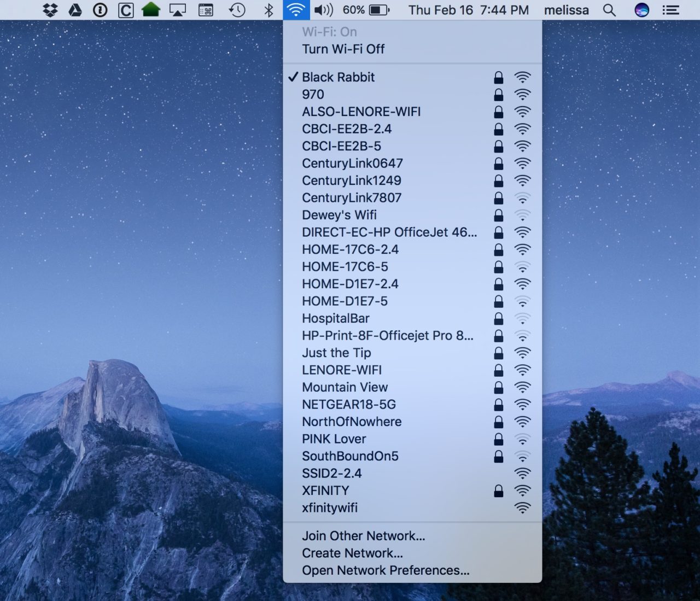Join the 970 network
Screen dimensions: 700x601
point(412,95)
